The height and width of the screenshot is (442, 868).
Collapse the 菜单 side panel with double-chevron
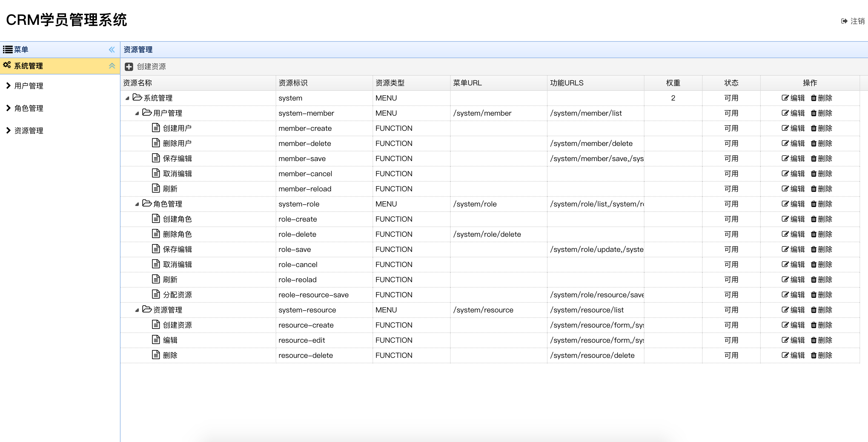click(x=112, y=50)
